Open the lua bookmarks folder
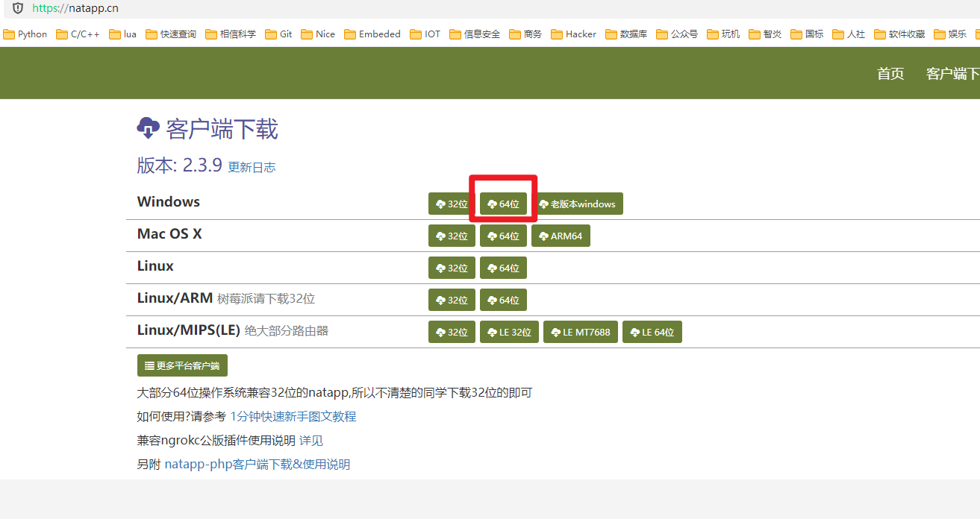980x519 pixels. point(123,34)
